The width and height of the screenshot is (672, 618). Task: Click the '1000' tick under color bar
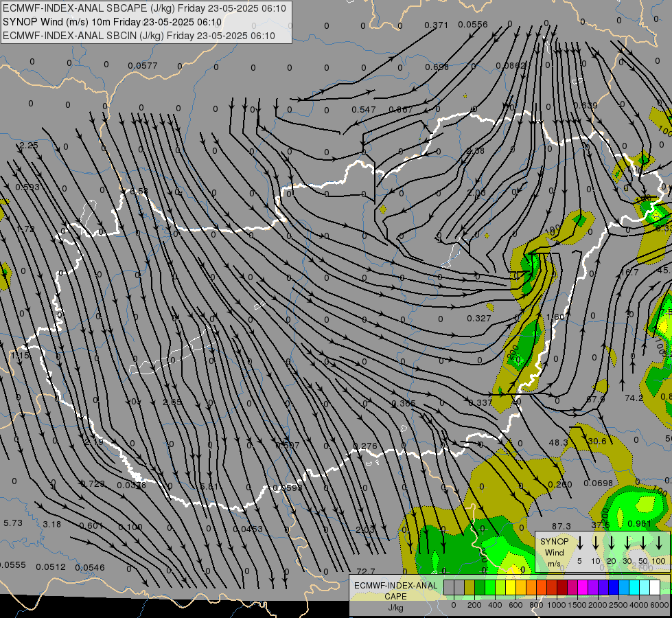[557, 605]
